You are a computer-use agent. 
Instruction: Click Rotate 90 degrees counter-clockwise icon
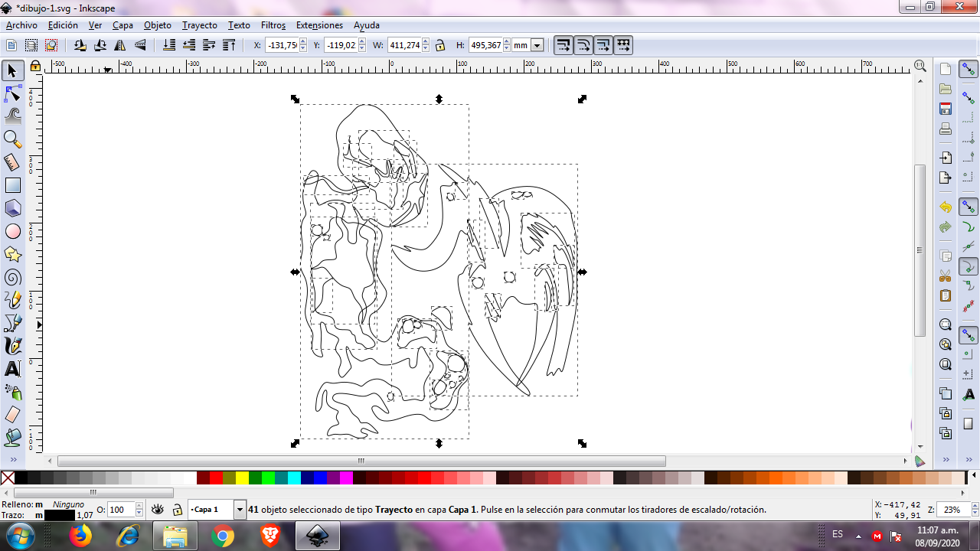pyautogui.click(x=80, y=45)
